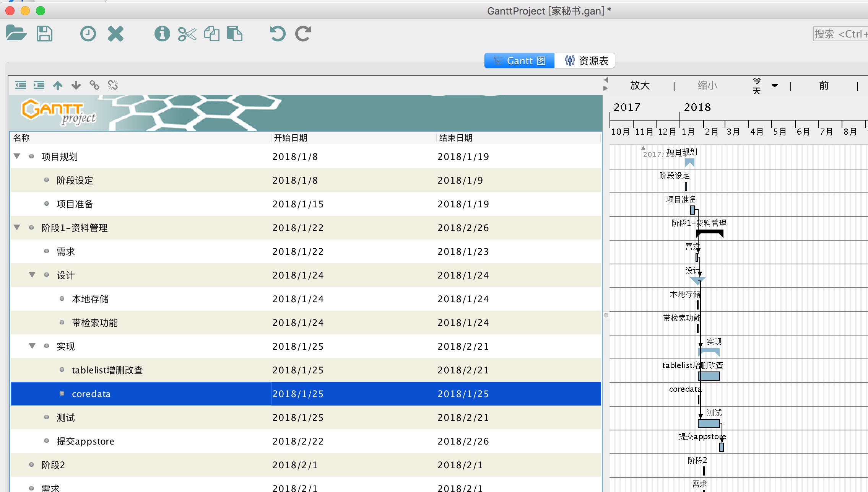868x492 pixels.
Task: Click the 测试 task bar in the chart
Action: click(709, 424)
